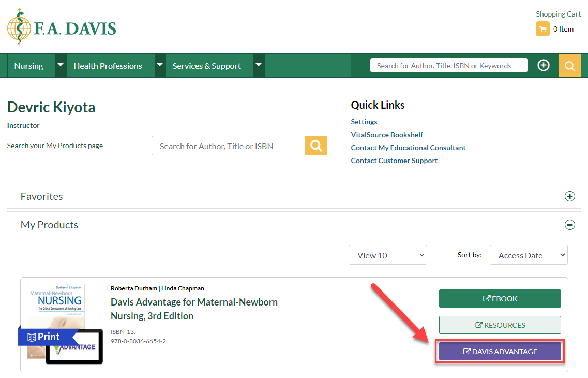Viewport: 588px width, 378px height.
Task: Open VitalSource Bookshelf link
Action: coord(387,135)
